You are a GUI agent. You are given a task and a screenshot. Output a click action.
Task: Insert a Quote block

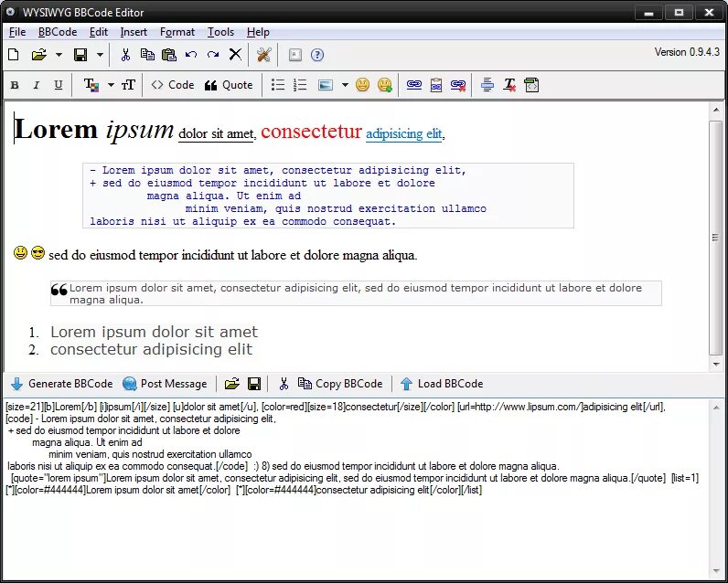[229, 85]
